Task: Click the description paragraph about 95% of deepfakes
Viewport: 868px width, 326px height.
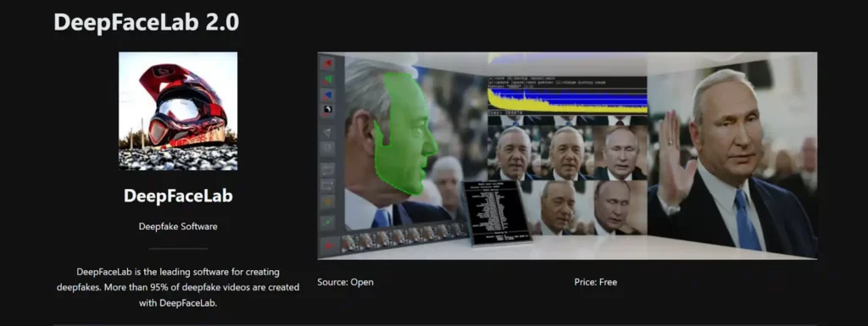Action: point(178,287)
